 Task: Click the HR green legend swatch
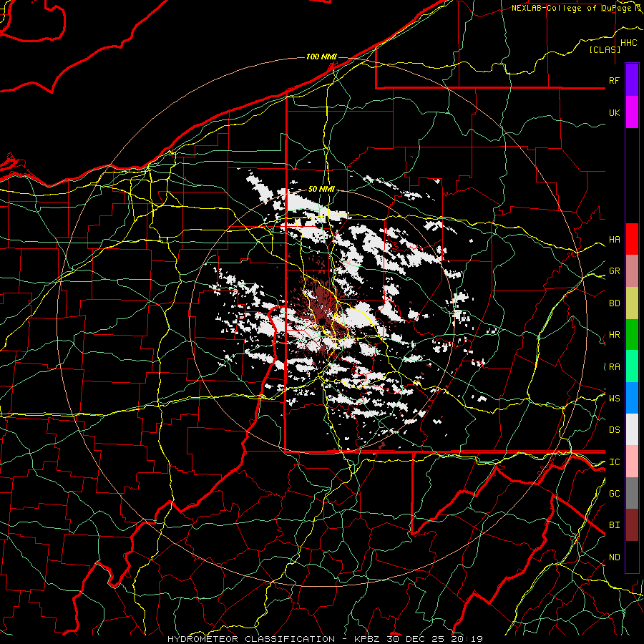pos(632,334)
